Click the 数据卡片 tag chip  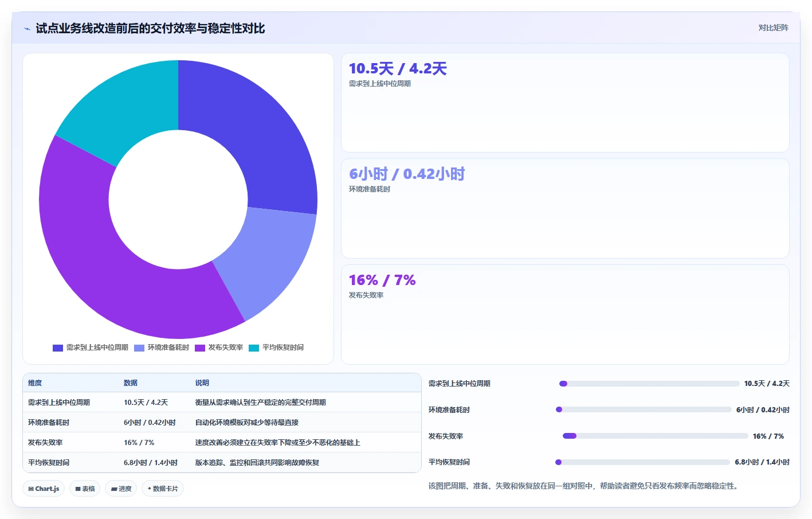tap(163, 489)
